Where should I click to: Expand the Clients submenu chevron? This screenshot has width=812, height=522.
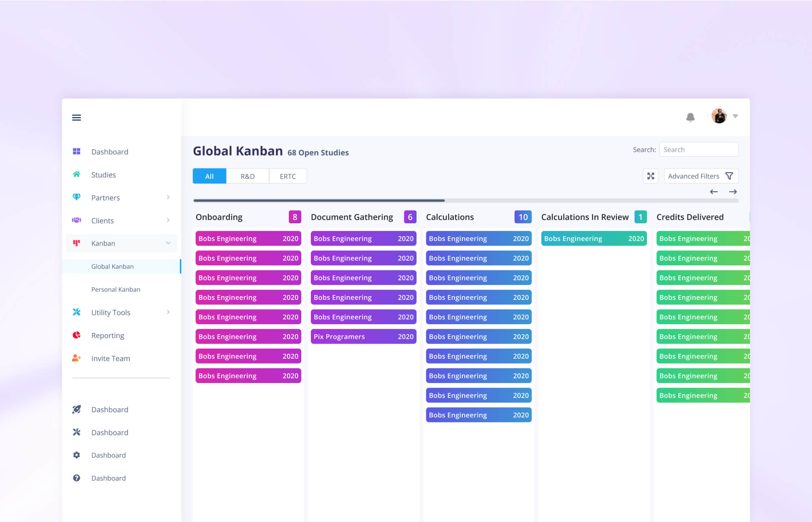point(168,220)
